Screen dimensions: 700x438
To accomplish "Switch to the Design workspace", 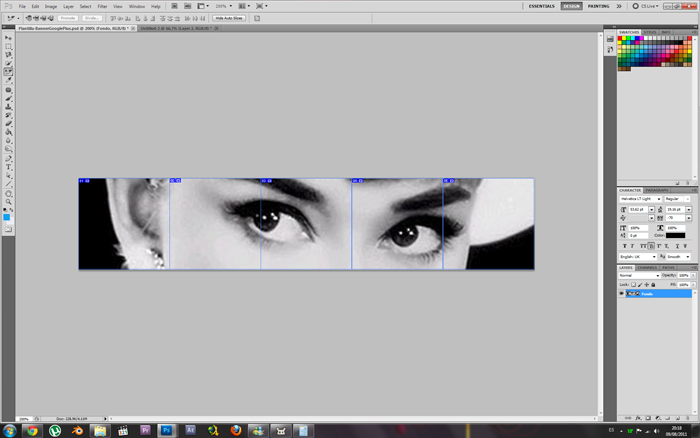I will [571, 6].
